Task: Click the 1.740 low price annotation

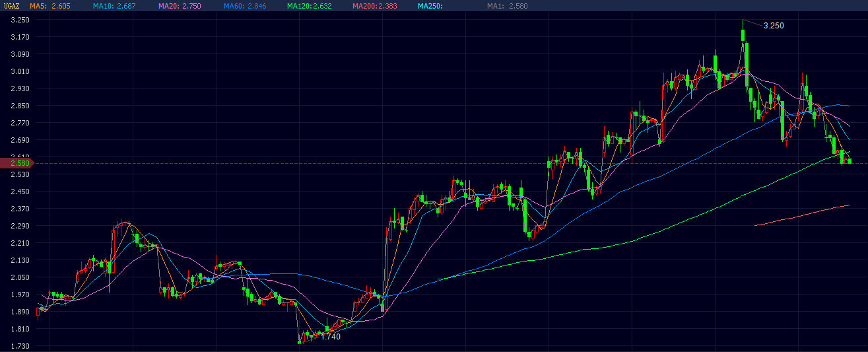Action: (330, 337)
